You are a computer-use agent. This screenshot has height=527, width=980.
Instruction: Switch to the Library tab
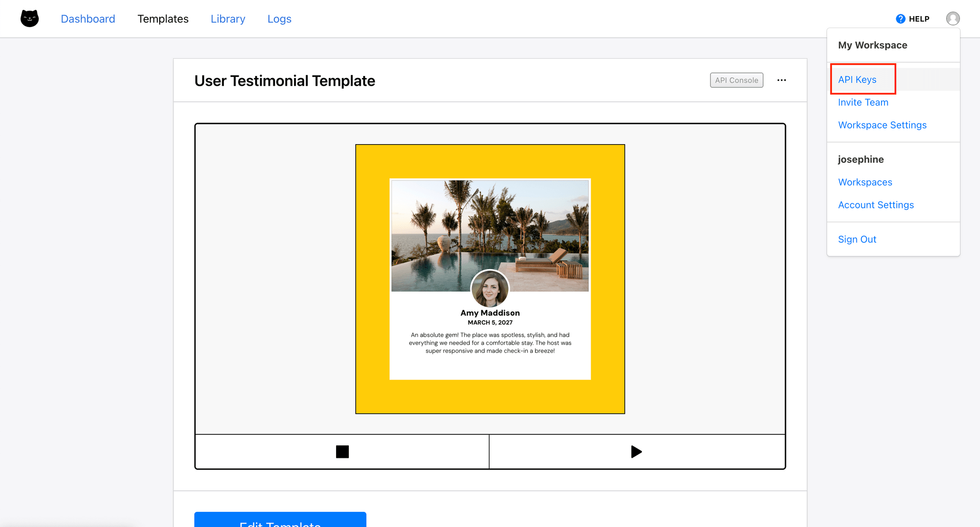pyautogui.click(x=228, y=19)
